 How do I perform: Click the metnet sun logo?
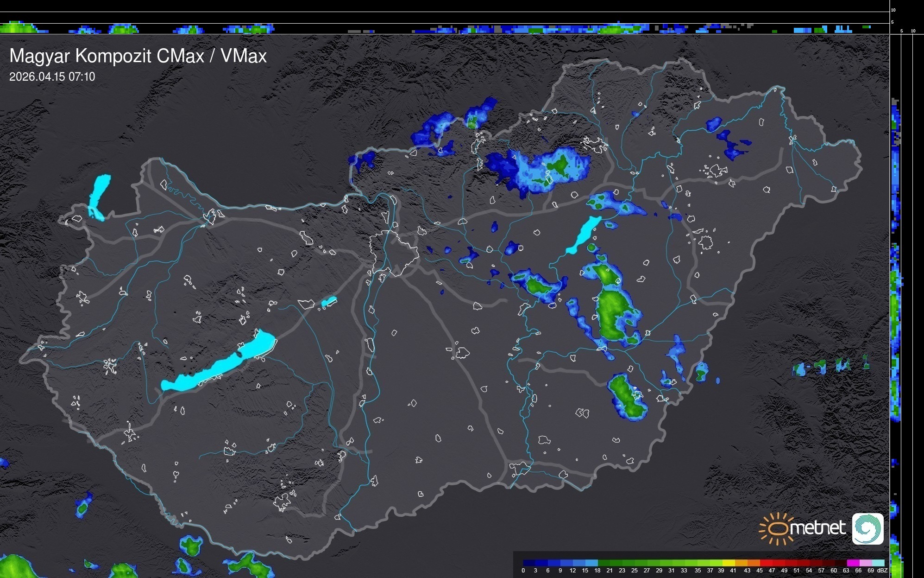coord(776,528)
